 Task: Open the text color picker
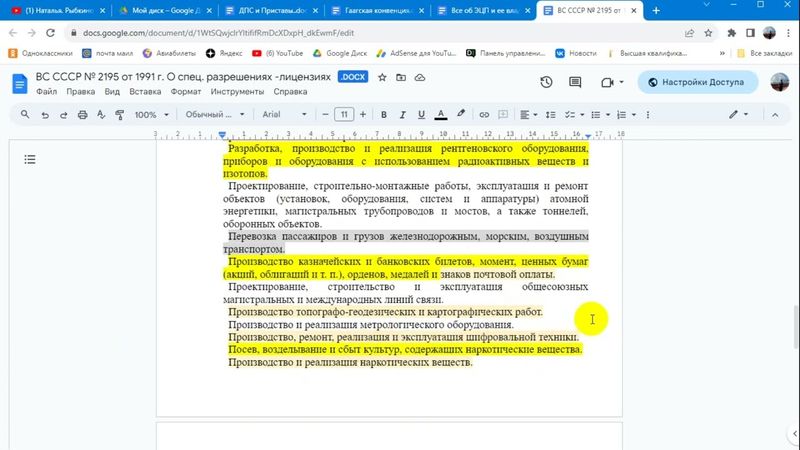[441, 115]
